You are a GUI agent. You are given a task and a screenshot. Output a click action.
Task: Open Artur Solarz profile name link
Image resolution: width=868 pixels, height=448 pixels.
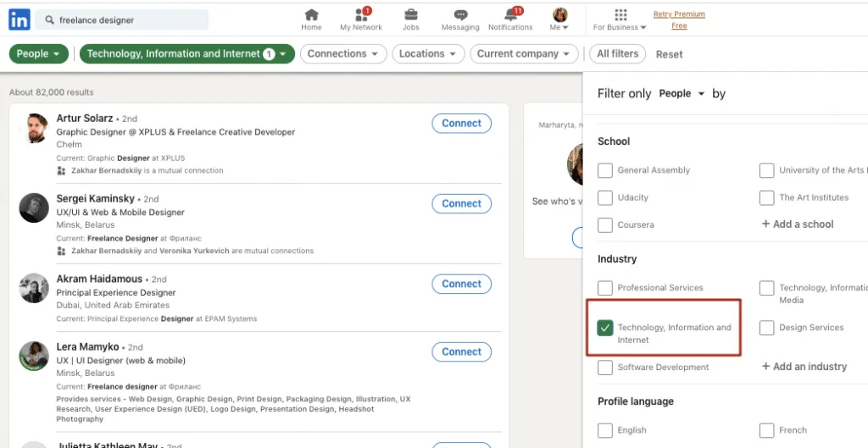[x=85, y=119]
